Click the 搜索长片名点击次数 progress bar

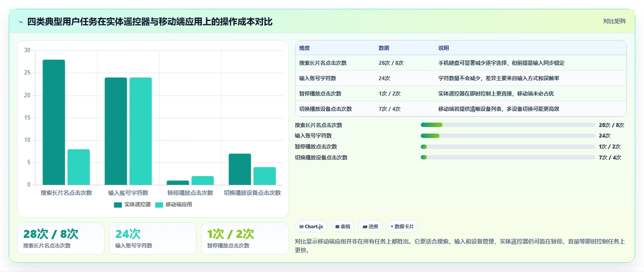(508, 125)
